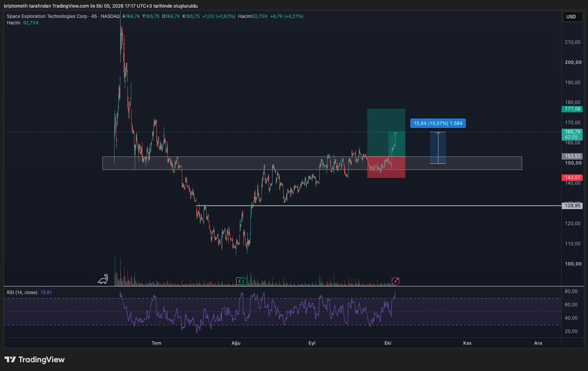Click the TradingView logo
This screenshot has height=371, width=588.
pyautogui.click(x=34, y=360)
